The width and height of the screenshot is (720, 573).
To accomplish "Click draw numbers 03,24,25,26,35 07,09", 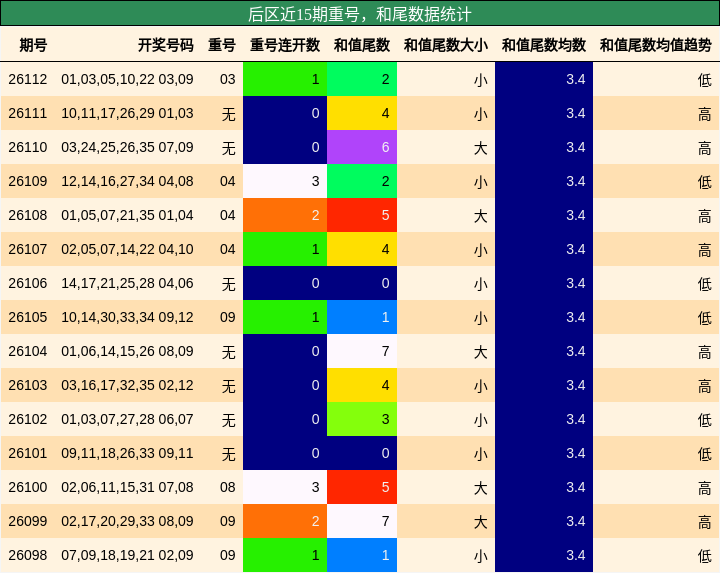I will point(127,147).
